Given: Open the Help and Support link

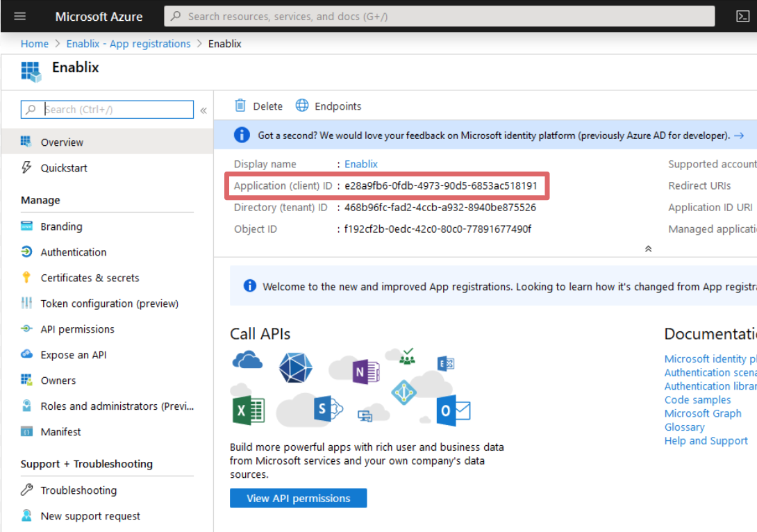Looking at the screenshot, I should (x=706, y=440).
